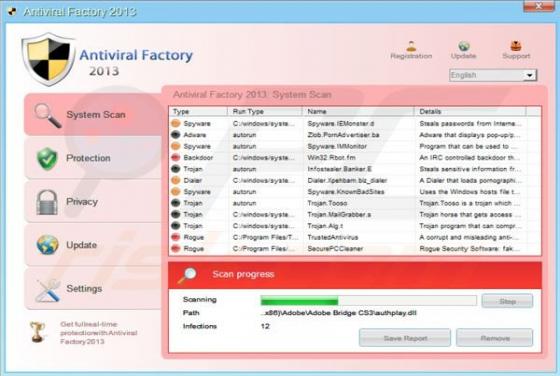
Task: Go to the Update sidebar tab
Action: point(93,245)
